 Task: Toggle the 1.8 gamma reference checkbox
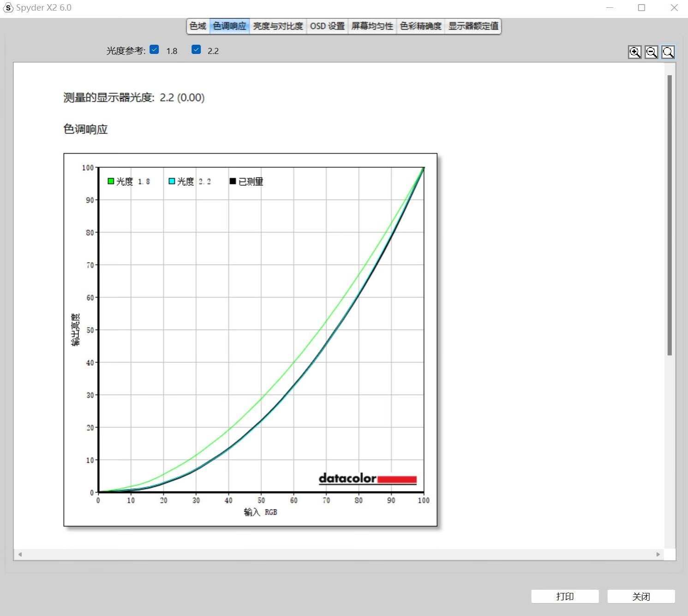[x=155, y=50]
